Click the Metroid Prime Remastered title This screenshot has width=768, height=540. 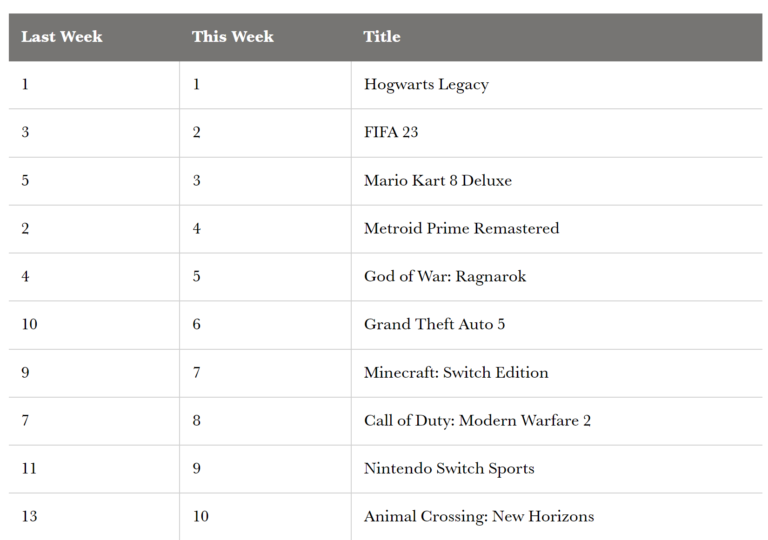[461, 228]
